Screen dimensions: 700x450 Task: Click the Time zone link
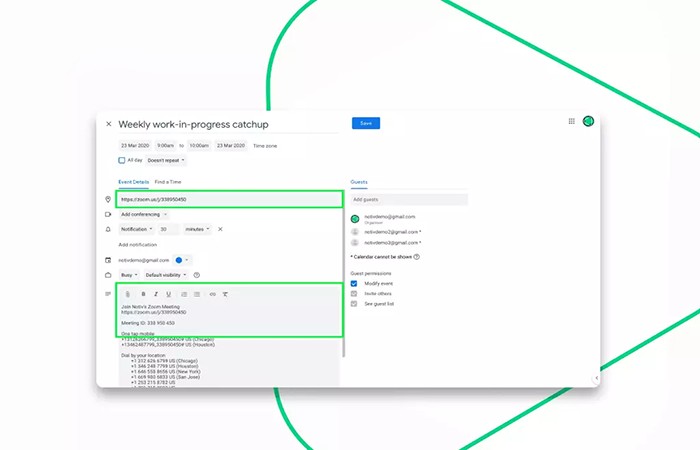click(x=265, y=146)
